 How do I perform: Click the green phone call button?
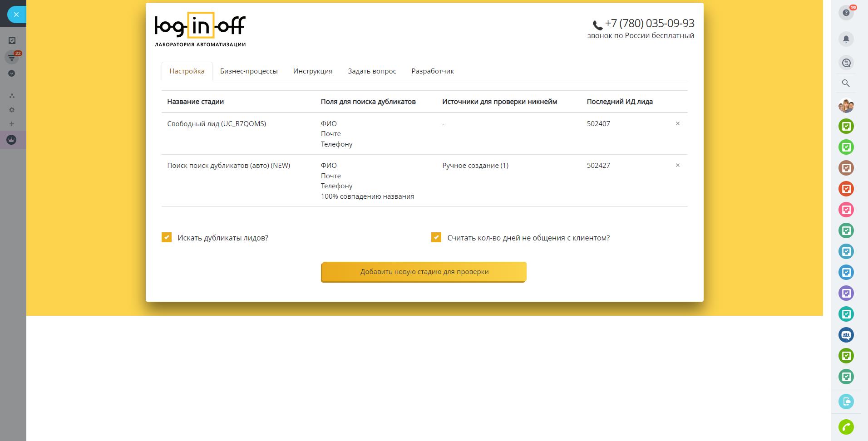coord(846,427)
